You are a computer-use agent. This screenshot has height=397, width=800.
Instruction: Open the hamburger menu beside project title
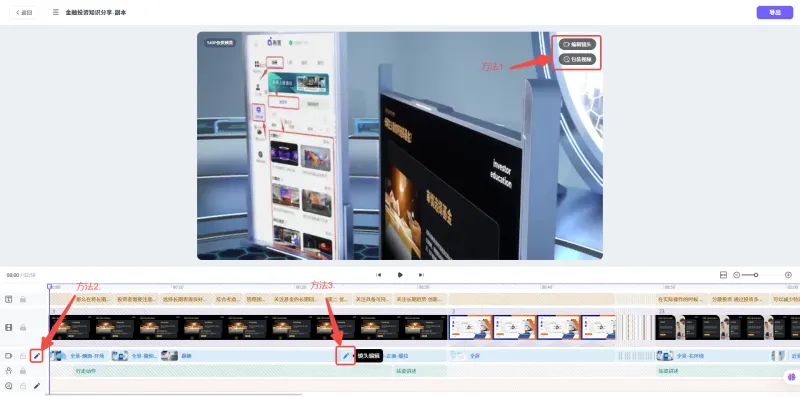point(56,12)
